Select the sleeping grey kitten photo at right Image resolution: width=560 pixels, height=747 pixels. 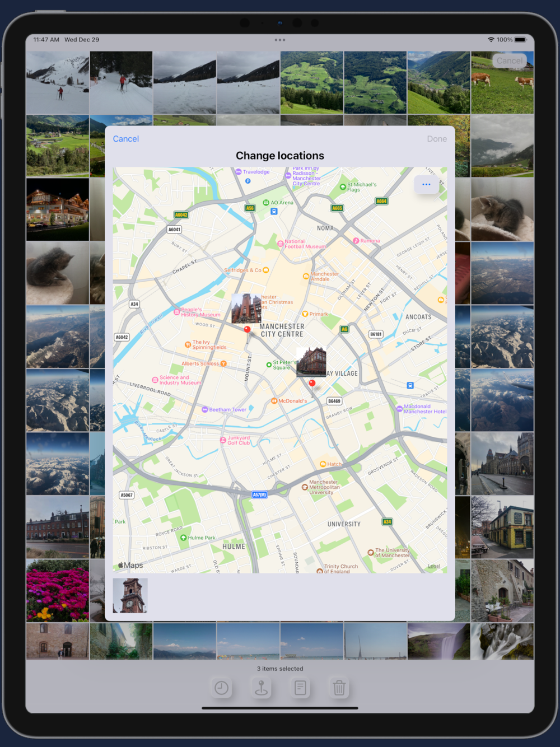coord(502,209)
